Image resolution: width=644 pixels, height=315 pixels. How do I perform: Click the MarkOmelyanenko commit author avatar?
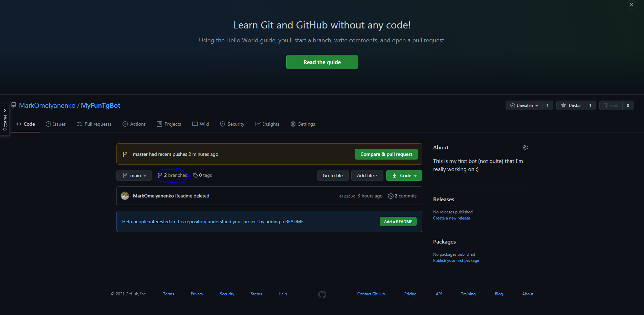[x=125, y=196]
